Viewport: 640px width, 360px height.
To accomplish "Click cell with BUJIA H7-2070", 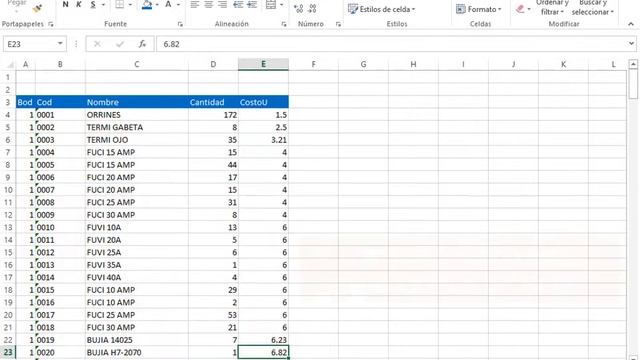I will click(137, 352).
